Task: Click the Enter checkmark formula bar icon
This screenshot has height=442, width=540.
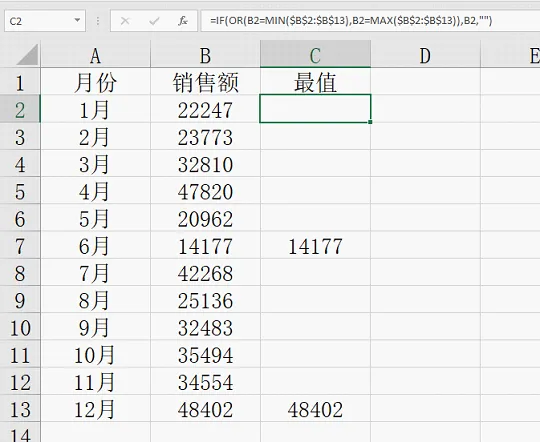Action: 154,21
